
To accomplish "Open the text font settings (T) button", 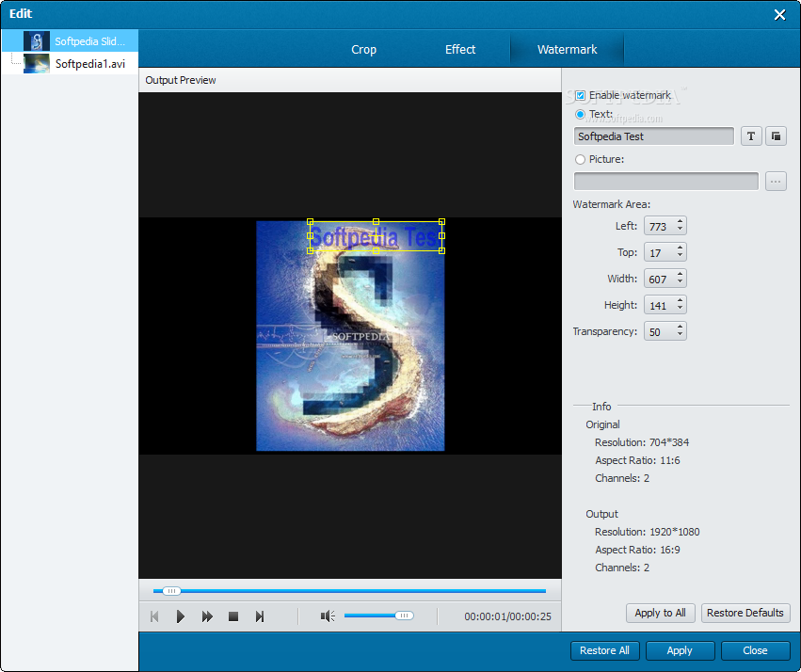I will pyautogui.click(x=751, y=136).
